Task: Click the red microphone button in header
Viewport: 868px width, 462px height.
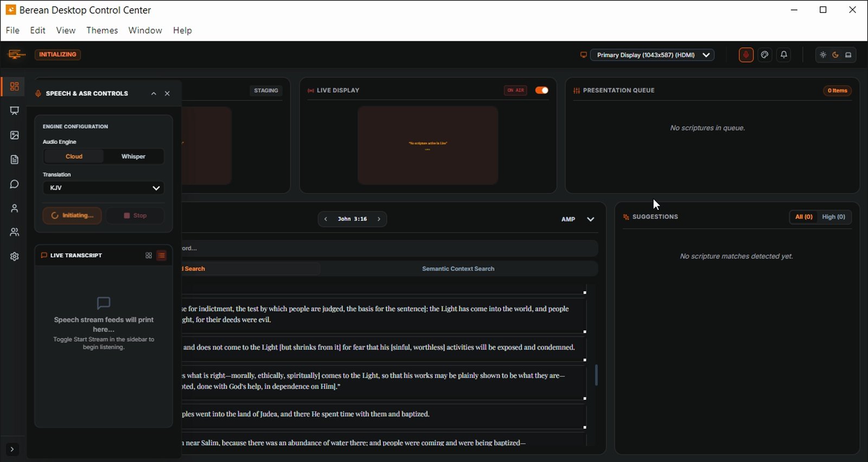Action: (746, 55)
